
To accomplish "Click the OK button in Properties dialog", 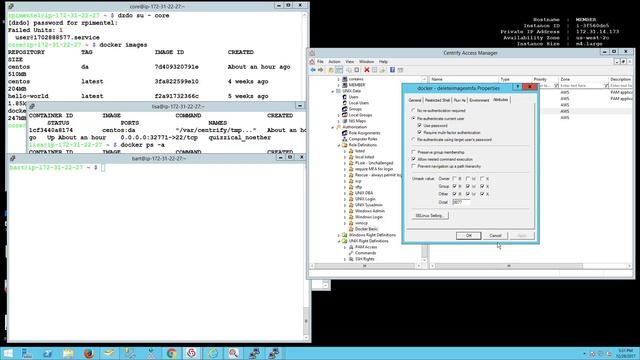I will pyautogui.click(x=469, y=236).
